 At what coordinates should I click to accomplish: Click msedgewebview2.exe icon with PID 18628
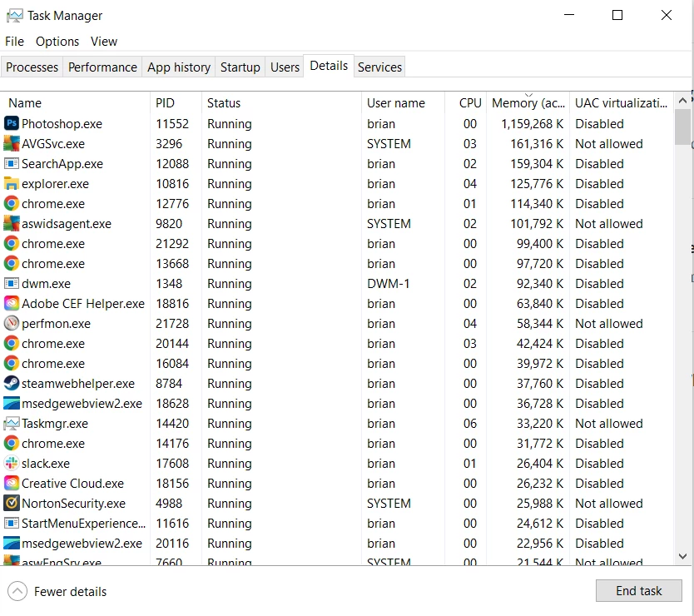[12, 404]
